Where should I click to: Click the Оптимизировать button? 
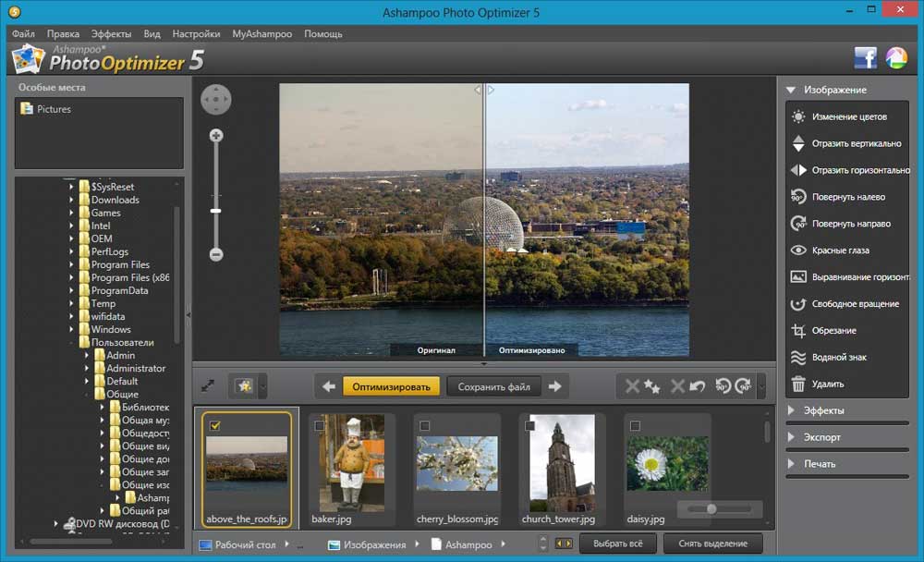(x=391, y=387)
